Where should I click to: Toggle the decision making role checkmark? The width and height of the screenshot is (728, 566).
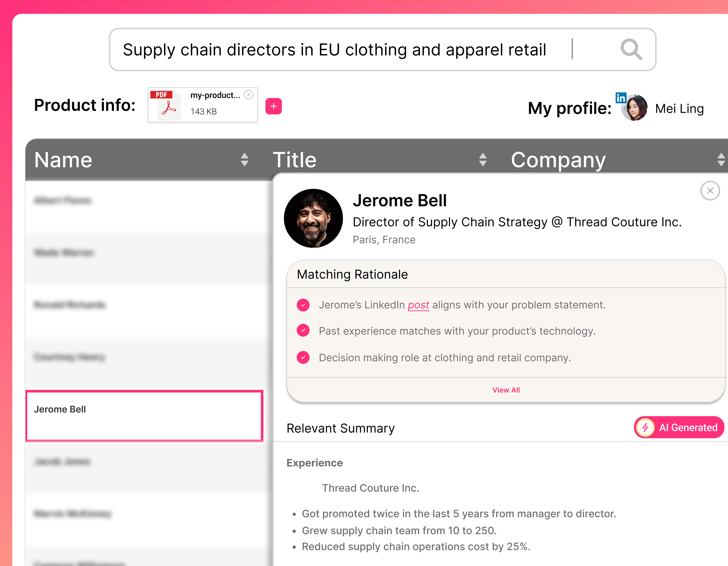click(x=303, y=357)
